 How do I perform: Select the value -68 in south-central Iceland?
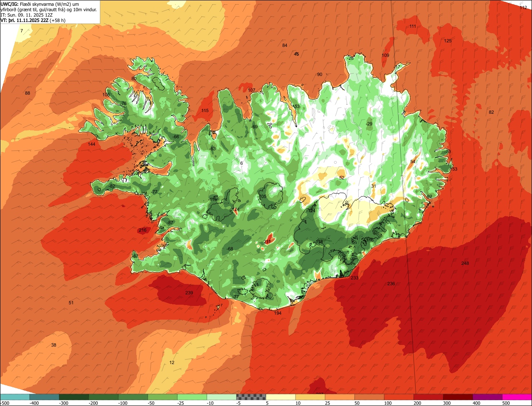point(229,249)
